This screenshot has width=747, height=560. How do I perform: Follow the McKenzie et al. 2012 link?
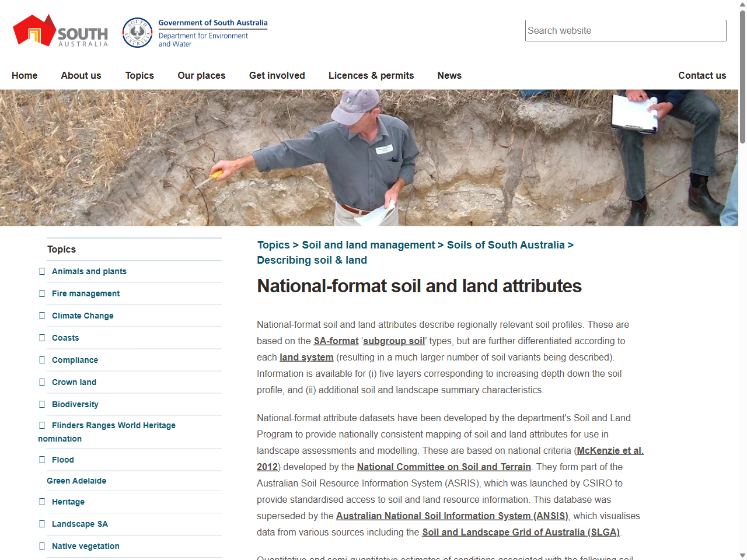click(x=610, y=450)
